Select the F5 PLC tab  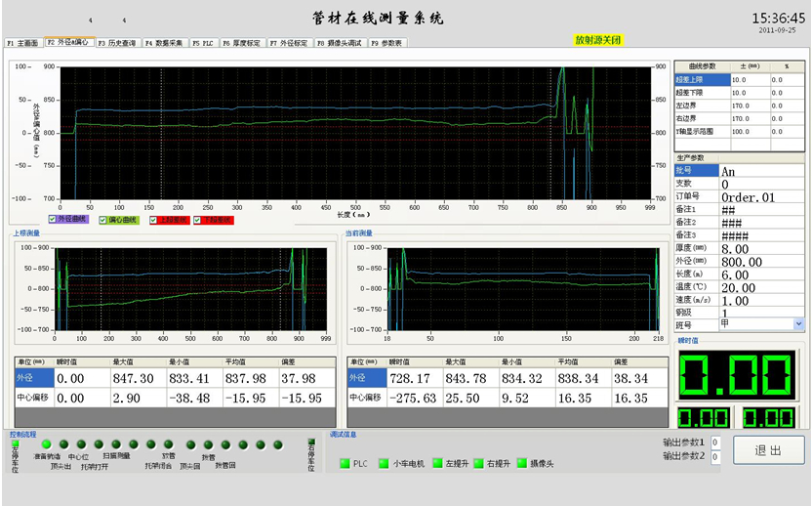[204, 43]
